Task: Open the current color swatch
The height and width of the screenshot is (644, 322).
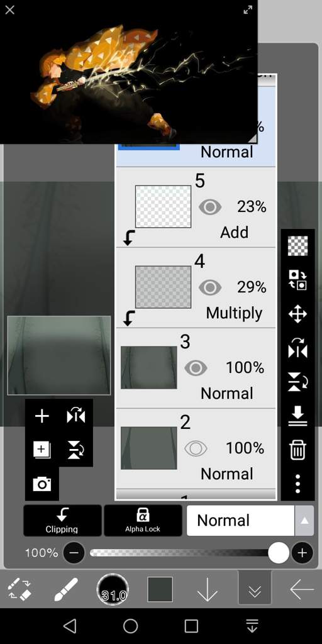Action: click(160, 589)
